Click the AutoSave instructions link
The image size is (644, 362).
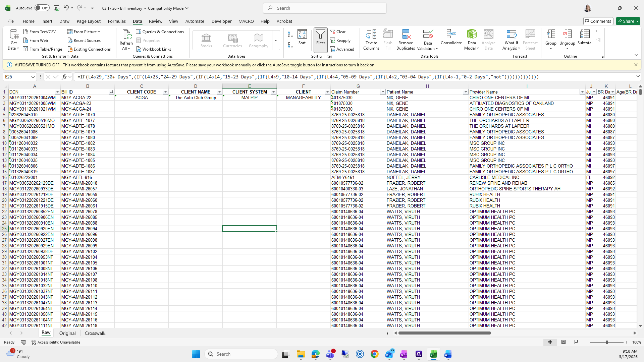(219, 65)
